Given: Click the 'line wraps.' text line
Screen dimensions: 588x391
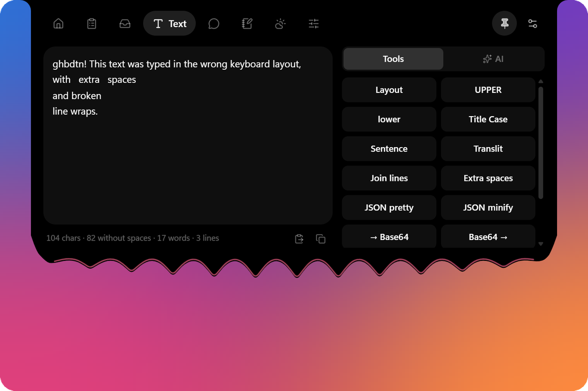Looking at the screenshot, I should tap(75, 111).
